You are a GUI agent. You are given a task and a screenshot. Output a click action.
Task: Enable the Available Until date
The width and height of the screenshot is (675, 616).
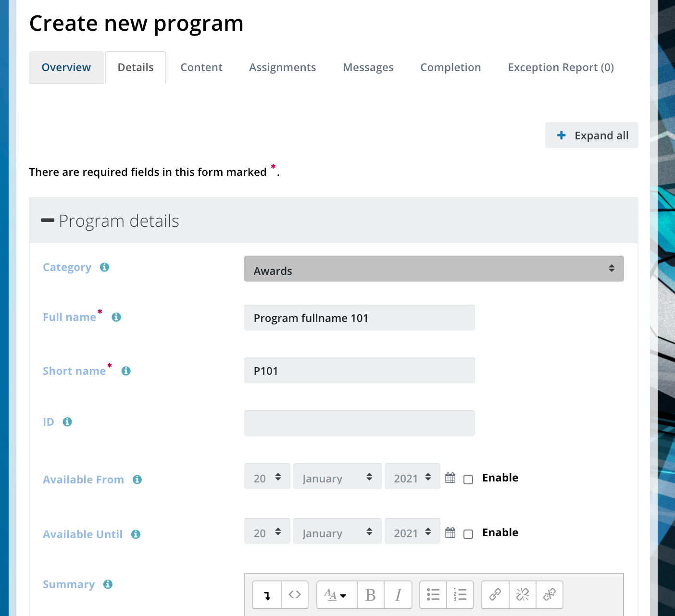(x=468, y=534)
